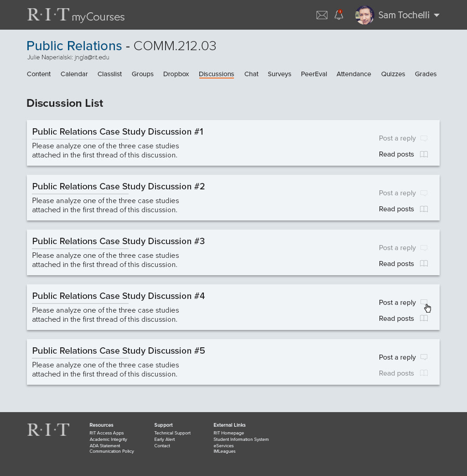467x476 pixels.
Task: Click Post a reply for Discussion #2
Action: [397, 193]
